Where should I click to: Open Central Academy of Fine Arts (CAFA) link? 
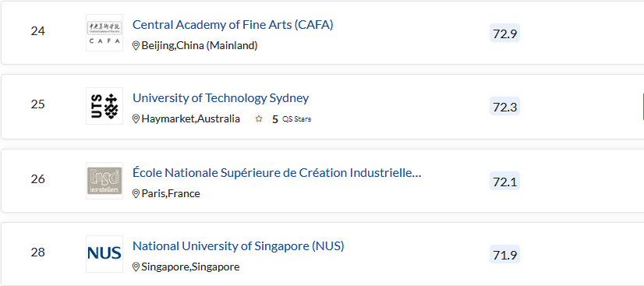[233, 25]
